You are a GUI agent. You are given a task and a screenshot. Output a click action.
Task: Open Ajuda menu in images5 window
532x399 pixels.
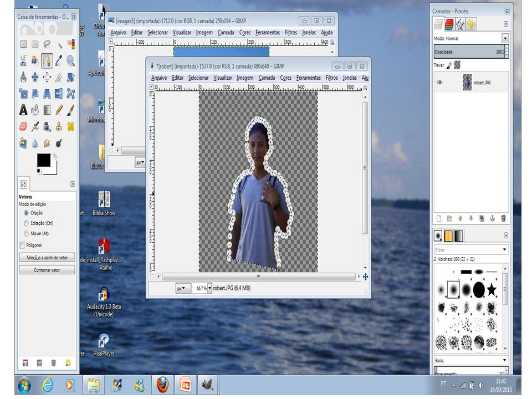(326, 33)
